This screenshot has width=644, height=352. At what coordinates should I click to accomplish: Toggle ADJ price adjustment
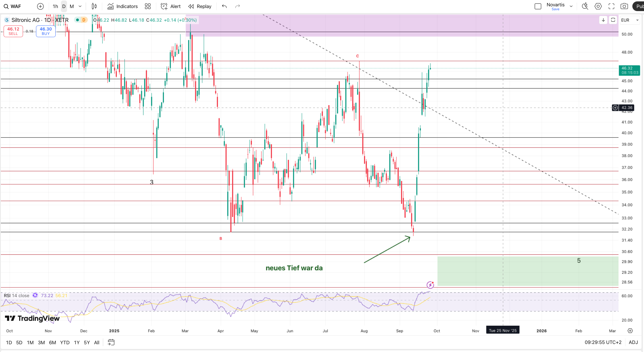pos(633,342)
